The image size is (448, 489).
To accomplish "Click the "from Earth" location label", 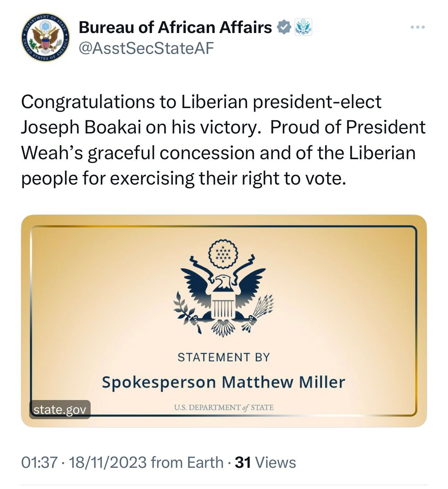I will (187, 463).
